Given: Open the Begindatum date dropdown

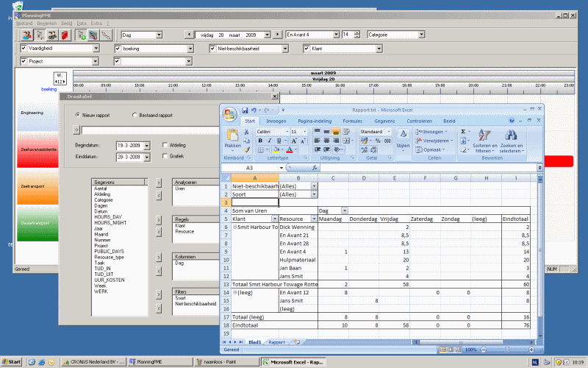Looking at the screenshot, I should tap(146, 146).
